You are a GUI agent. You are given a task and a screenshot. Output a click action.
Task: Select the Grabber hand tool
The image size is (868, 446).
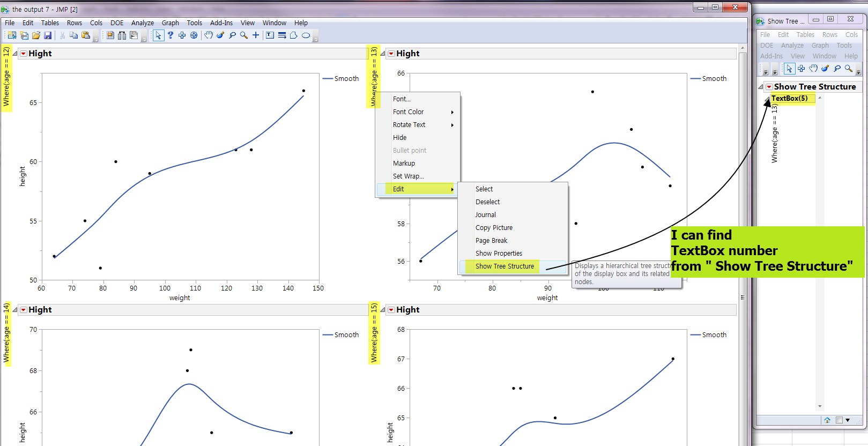pos(209,35)
